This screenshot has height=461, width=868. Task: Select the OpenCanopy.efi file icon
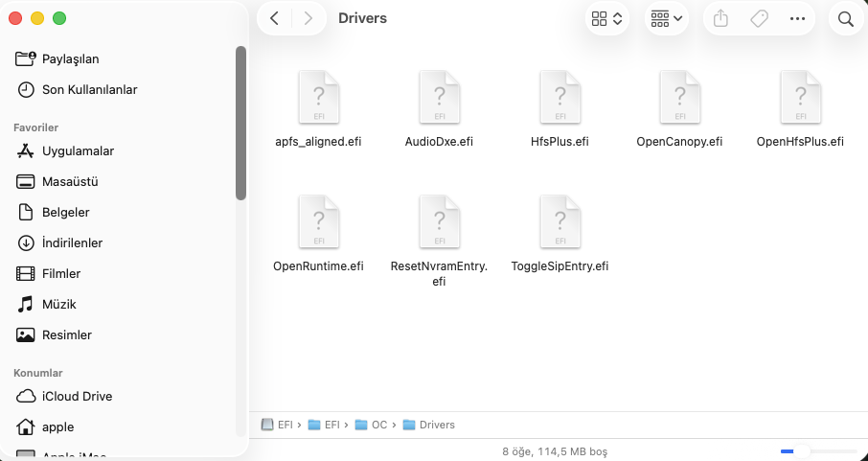coord(679,98)
